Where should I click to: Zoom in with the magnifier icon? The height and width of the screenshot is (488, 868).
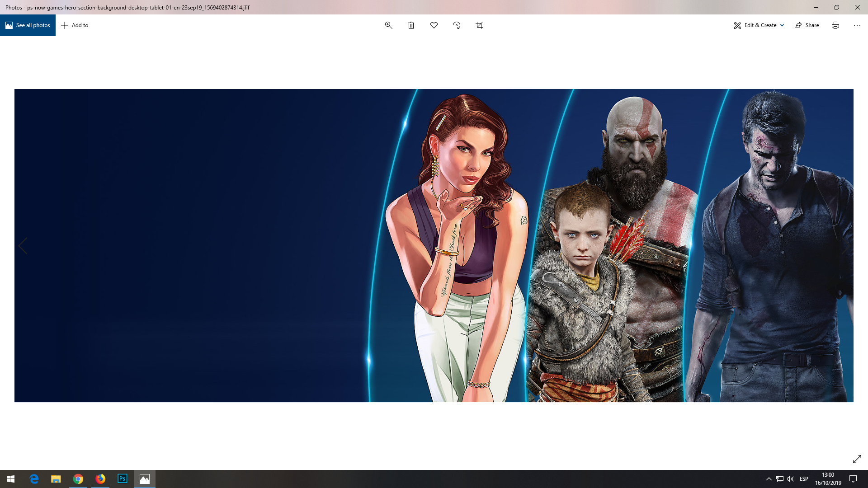click(x=388, y=25)
